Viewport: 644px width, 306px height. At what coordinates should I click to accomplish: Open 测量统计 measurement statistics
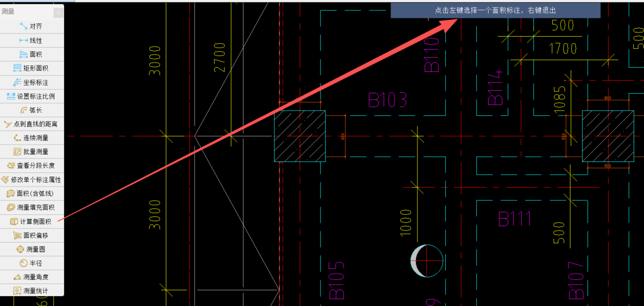pyautogui.click(x=31, y=291)
